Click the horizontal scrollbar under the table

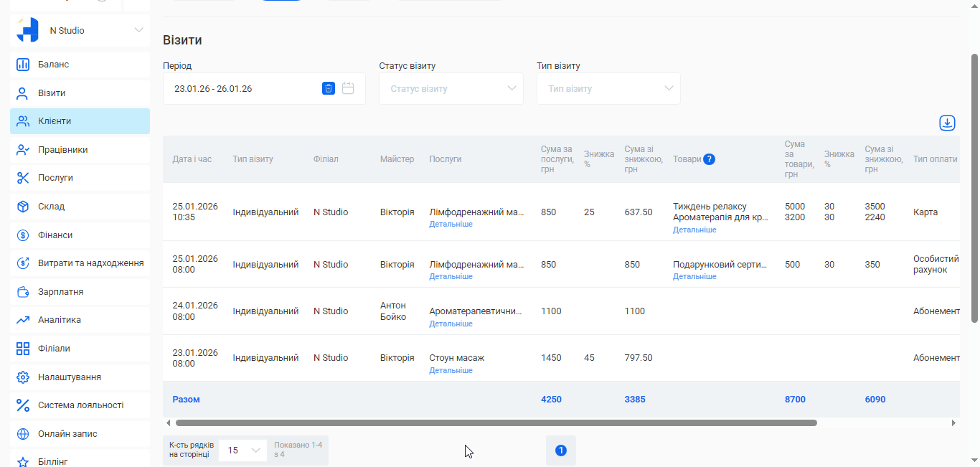click(496, 423)
